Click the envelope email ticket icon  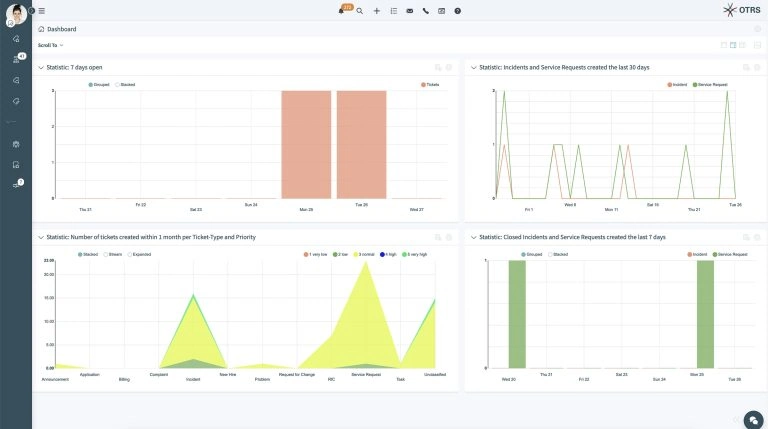click(x=409, y=11)
